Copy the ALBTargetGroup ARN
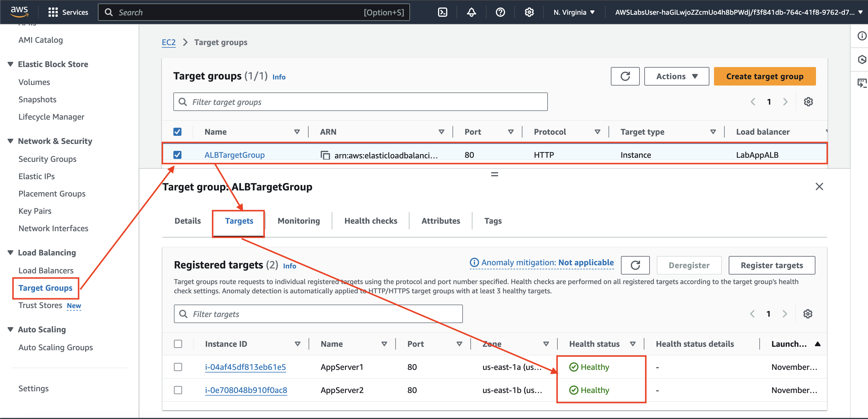 coord(325,155)
